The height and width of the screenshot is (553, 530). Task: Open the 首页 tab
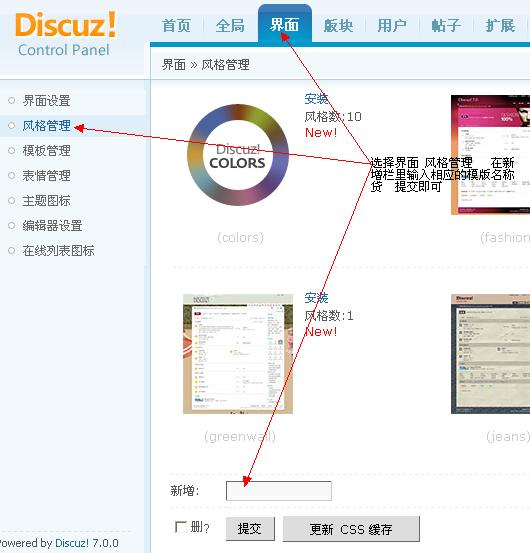coord(176,26)
